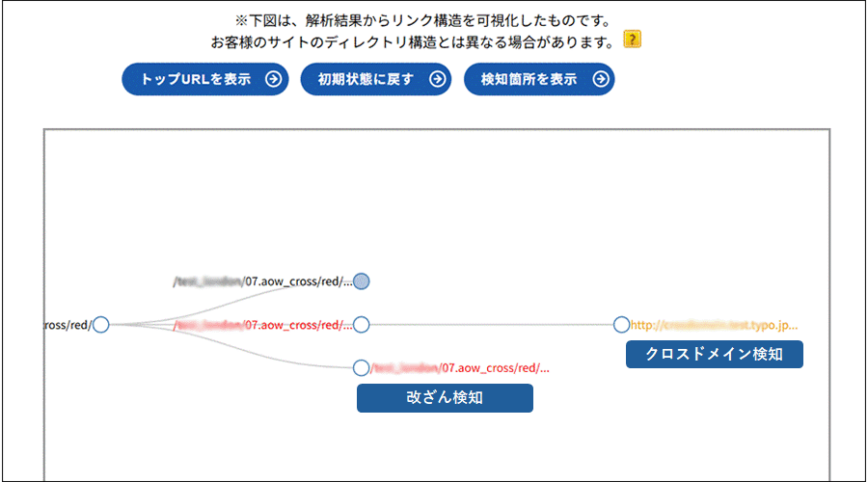Screen dimensions: 868x482
Task: Select the node above the 改ざん検知 callout
Action: 362,367
